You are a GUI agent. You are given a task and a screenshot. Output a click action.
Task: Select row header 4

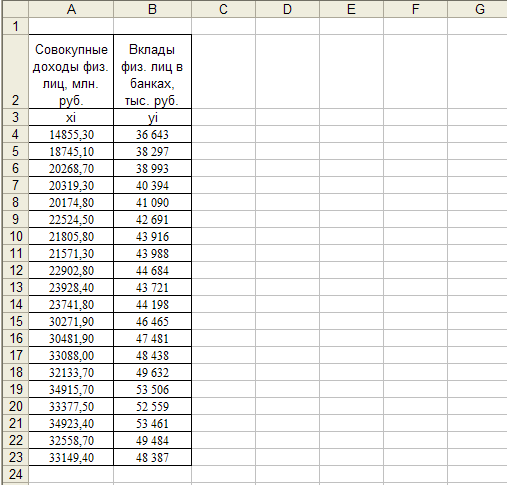click(15, 134)
